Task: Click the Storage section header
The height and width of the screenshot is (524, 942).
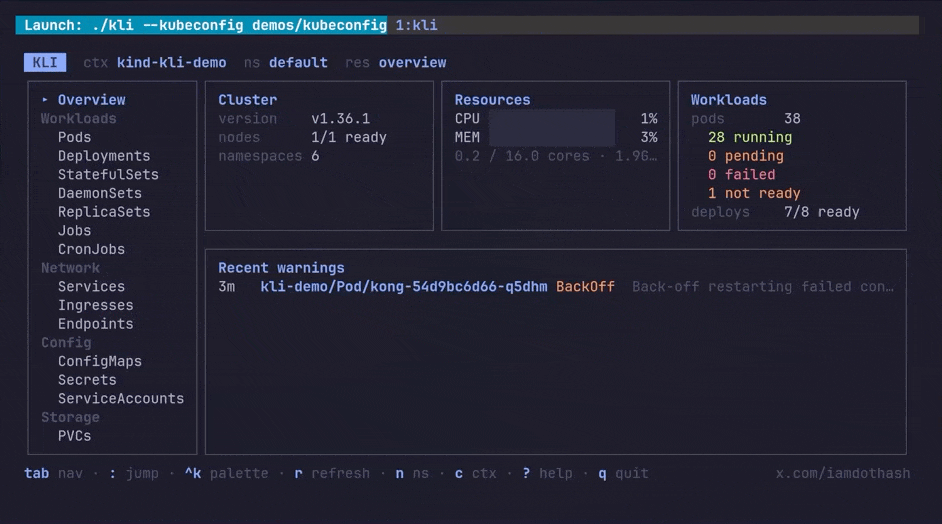Action: [70, 416]
